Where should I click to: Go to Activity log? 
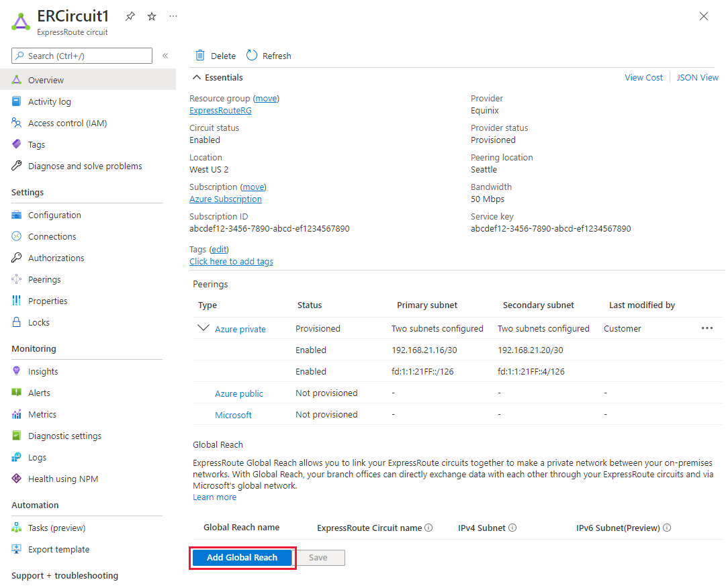[x=50, y=101]
